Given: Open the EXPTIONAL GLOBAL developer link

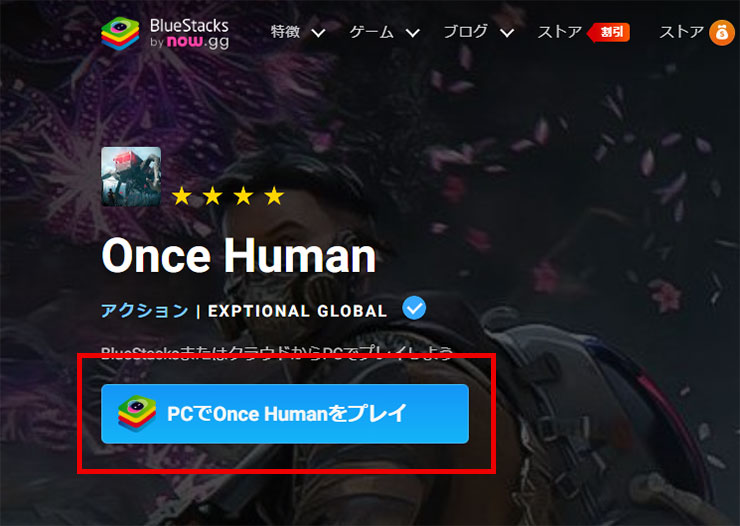Looking at the screenshot, I should tap(298, 311).
